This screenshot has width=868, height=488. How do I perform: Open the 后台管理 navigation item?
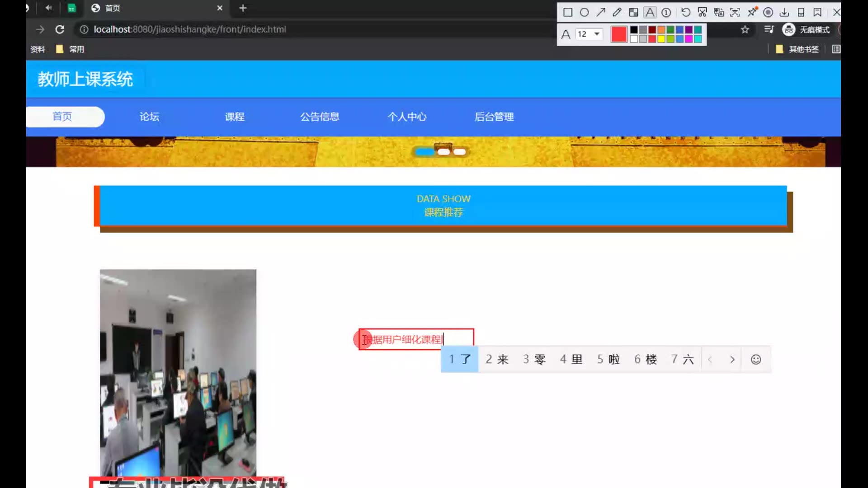point(494,117)
